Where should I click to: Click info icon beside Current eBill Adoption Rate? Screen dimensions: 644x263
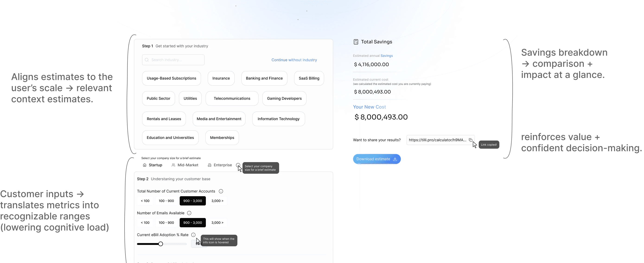click(x=193, y=235)
